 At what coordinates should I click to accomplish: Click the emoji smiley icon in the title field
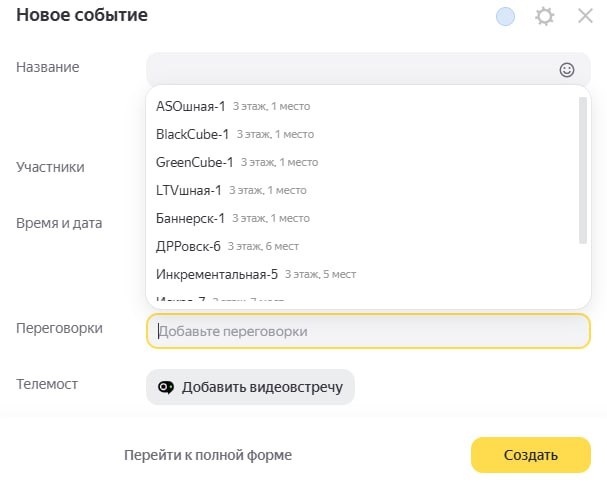pos(567,70)
